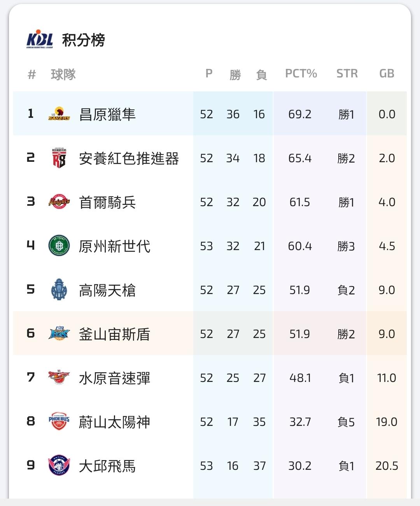
Task: Click the Goyang Sono blue logo
Action: [x=59, y=290]
